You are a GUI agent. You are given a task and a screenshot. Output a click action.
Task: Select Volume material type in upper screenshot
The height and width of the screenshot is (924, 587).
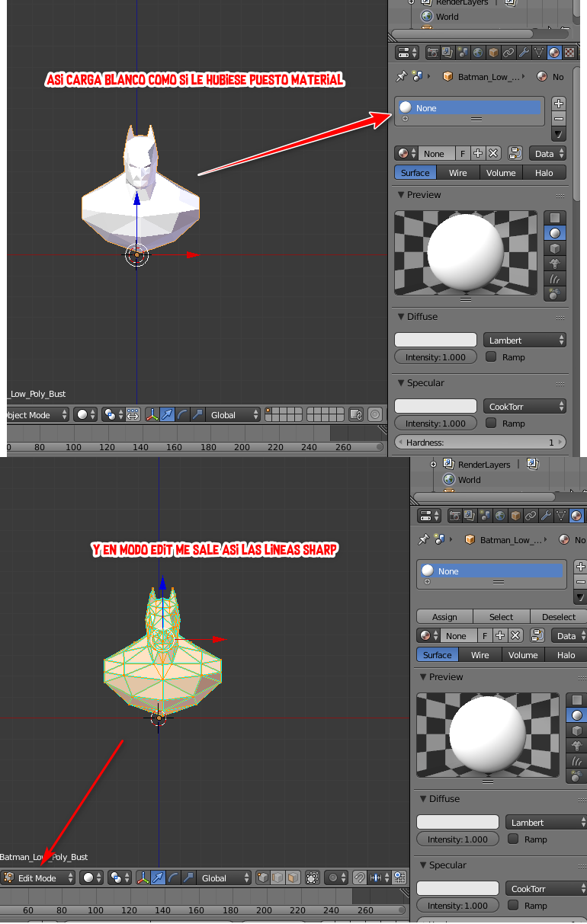501,173
